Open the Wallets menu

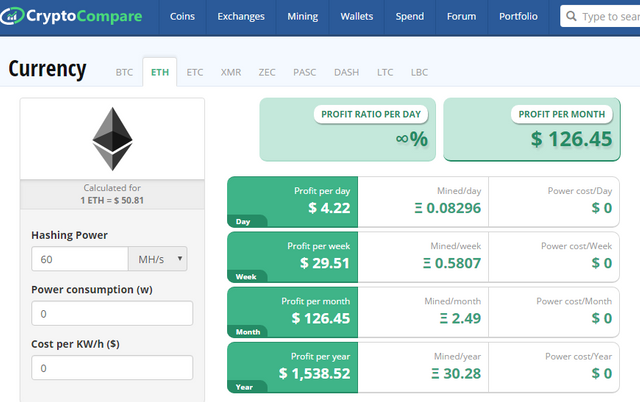pos(357,17)
